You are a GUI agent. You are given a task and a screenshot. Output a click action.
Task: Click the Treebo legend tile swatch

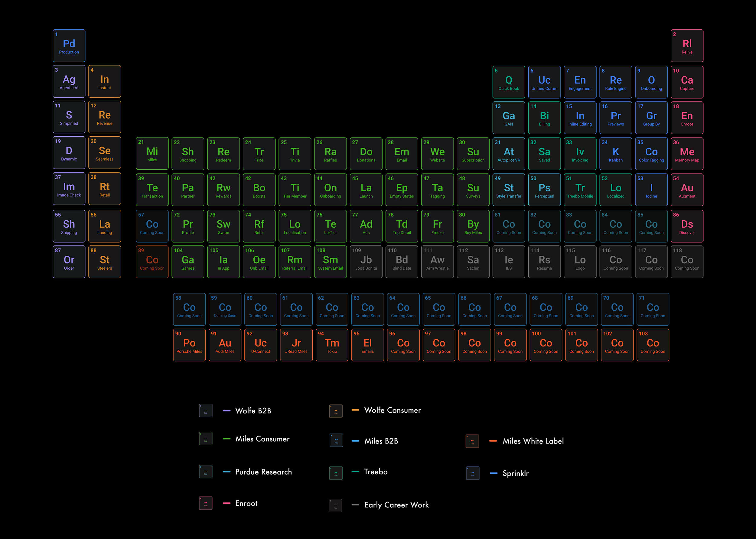[336, 473]
